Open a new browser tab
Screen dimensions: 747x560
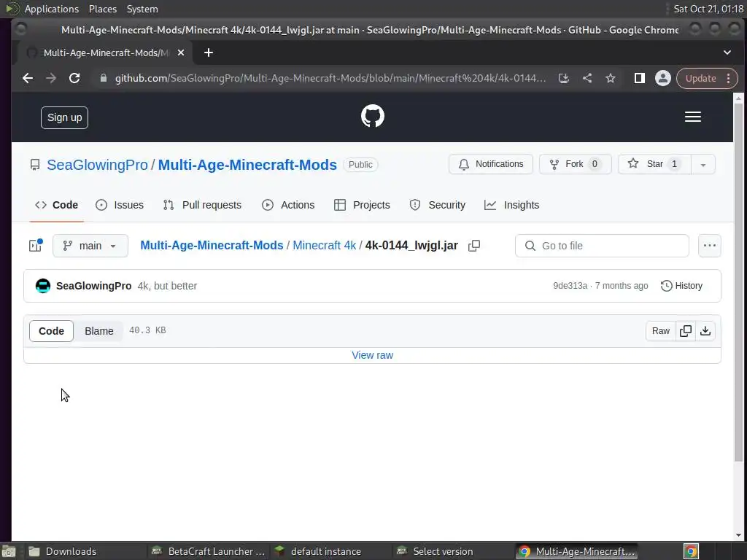pyautogui.click(x=208, y=52)
